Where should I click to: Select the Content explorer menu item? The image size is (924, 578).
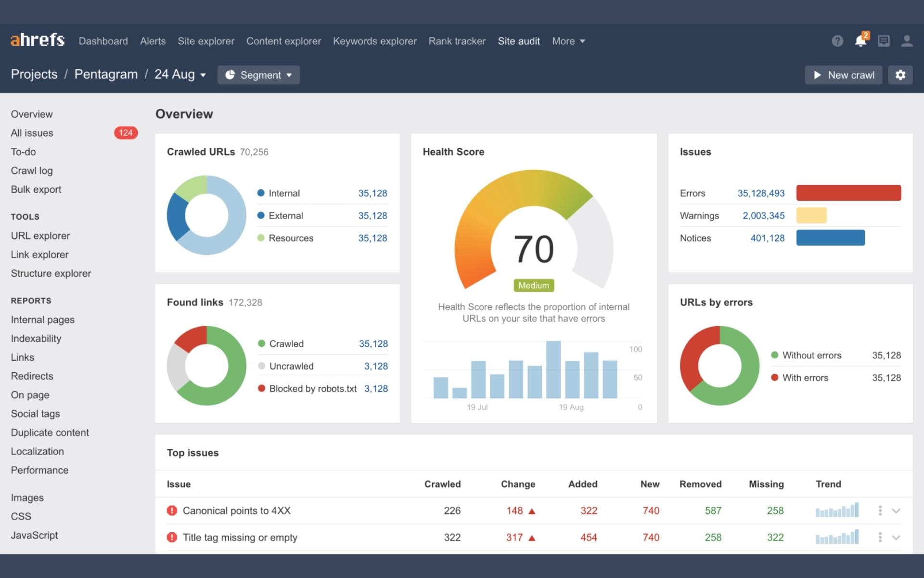point(283,40)
